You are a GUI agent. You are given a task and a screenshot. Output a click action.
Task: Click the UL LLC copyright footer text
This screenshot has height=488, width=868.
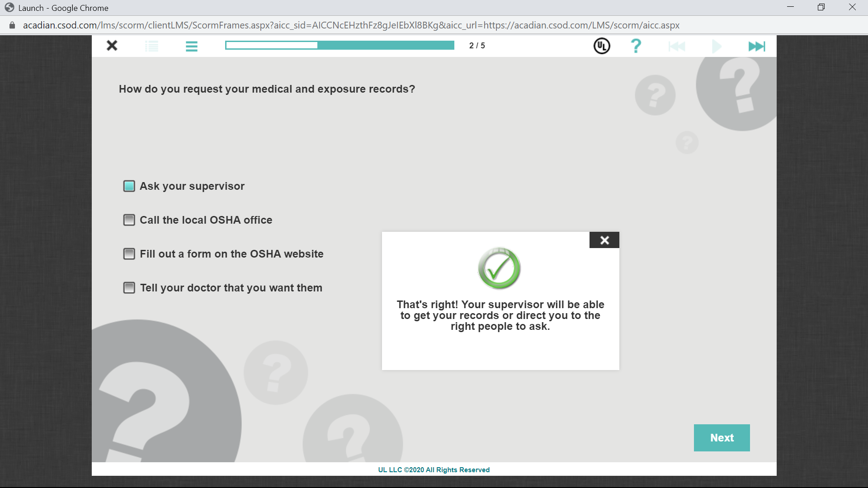tap(434, 469)
